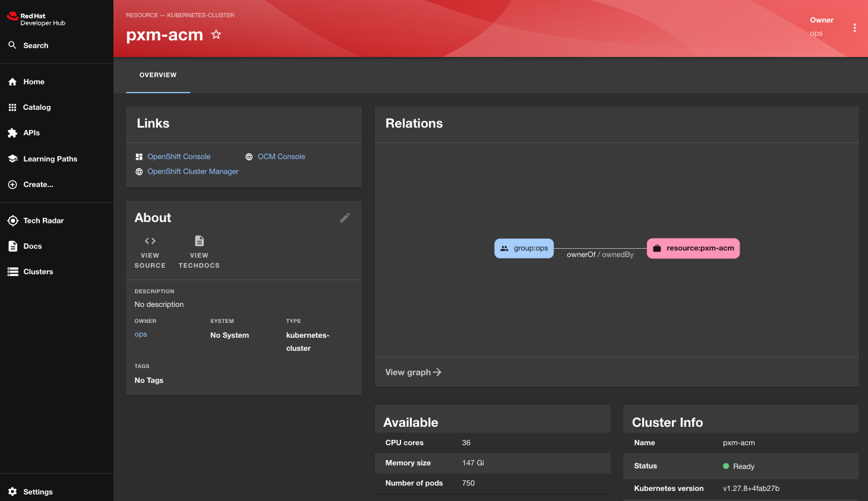868x501 pixels.
Task: Click the ops owner in header
Action: [x=816, y=33]
